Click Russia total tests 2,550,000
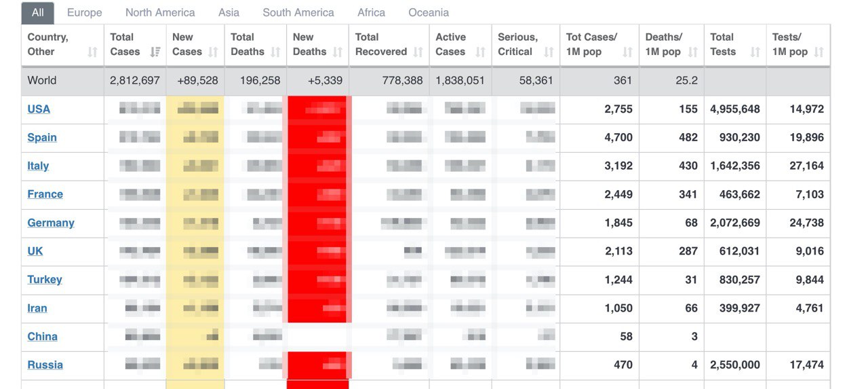 tap(735, 366)
